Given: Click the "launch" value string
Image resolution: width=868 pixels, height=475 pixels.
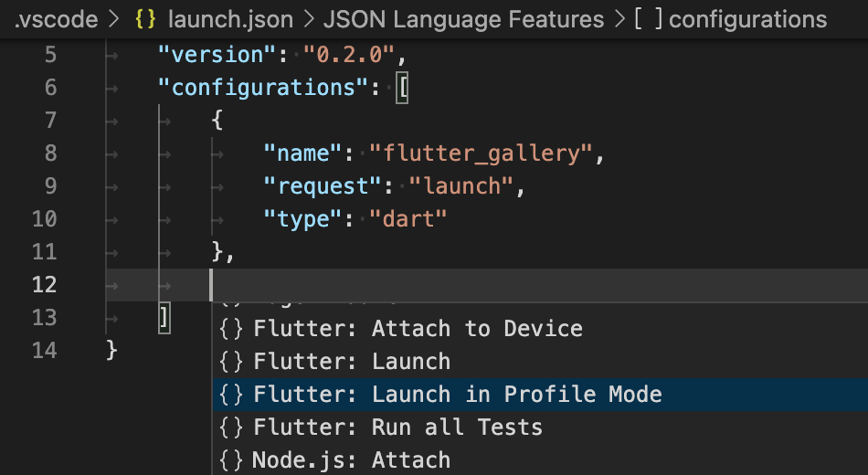Looking at the screenshot, I should pos(460,186).
